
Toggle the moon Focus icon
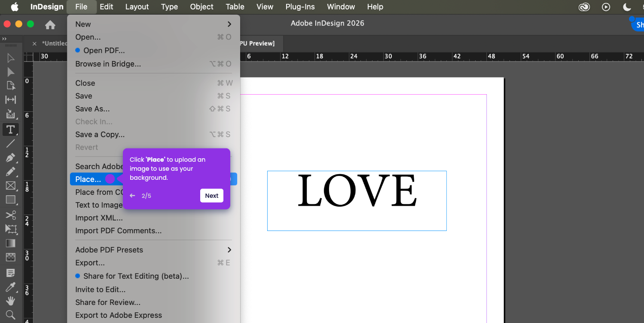point(627,7)
